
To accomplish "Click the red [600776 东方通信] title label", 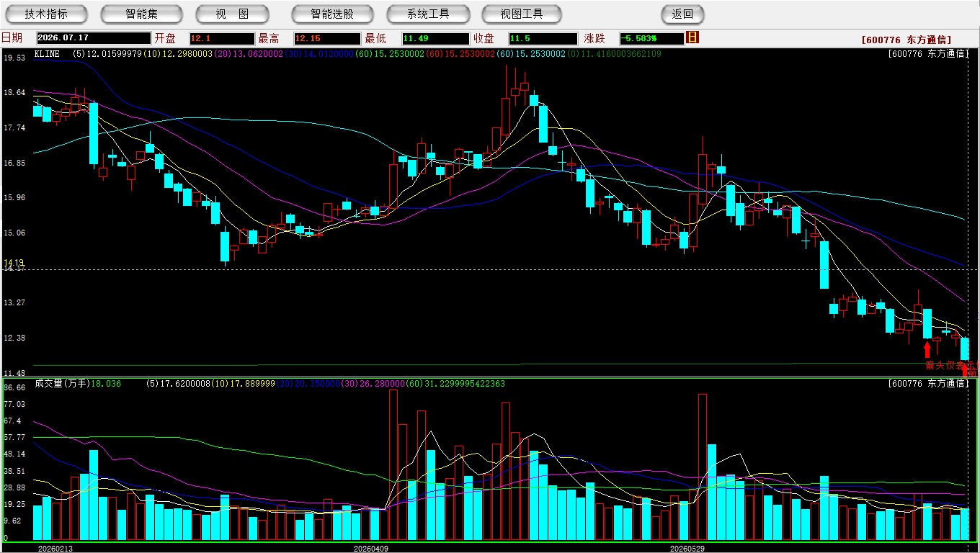I will tap(906, 40).
